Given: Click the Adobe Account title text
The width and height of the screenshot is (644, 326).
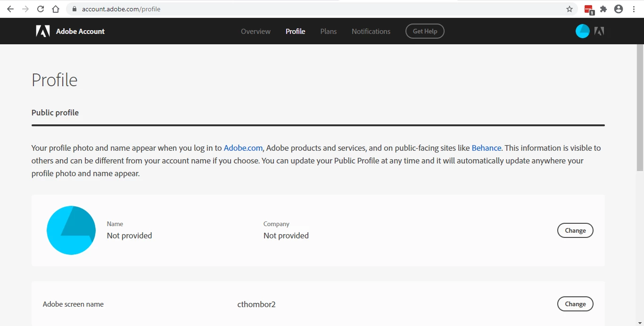Looking at the screenshot, I should pos(80,31).
